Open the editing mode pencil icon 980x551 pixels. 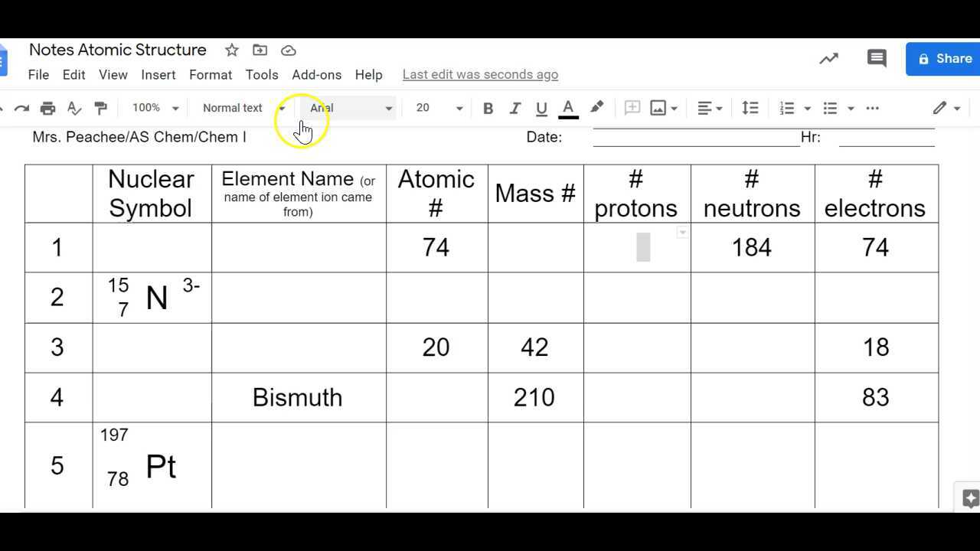pyautogui.click(x=941, y=108)
